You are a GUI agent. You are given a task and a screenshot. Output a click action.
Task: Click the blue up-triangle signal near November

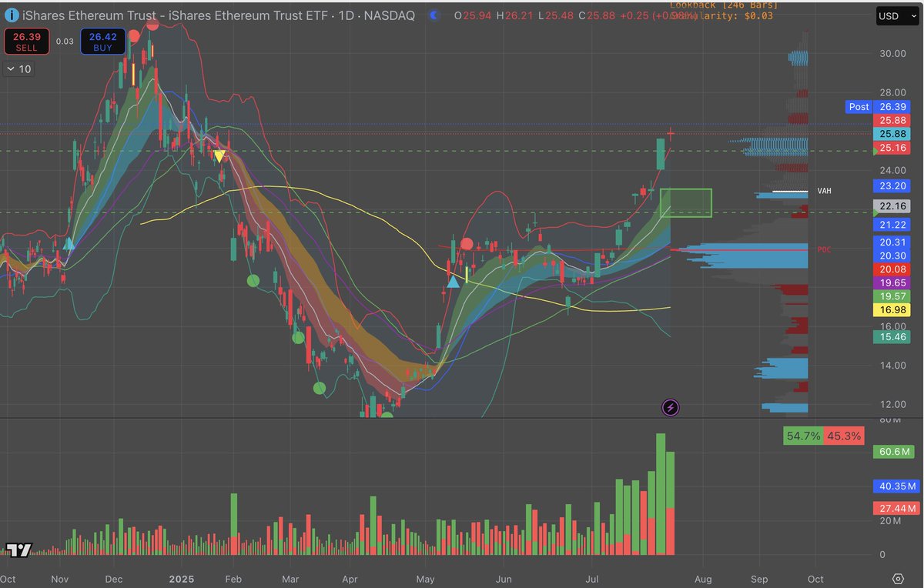point(69,243)
